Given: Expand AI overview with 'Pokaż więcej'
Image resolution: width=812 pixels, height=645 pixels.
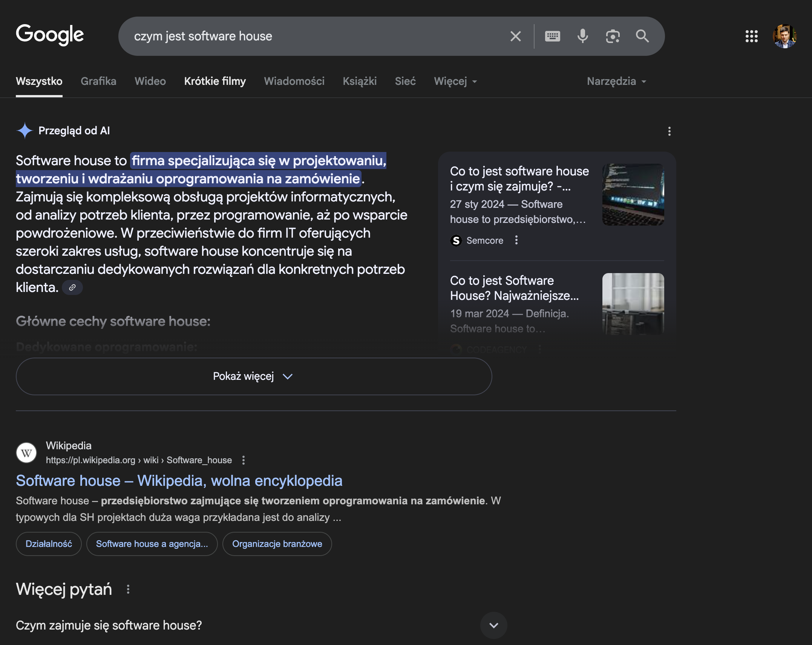Looking at the screenshot, I should coord(254,376).
